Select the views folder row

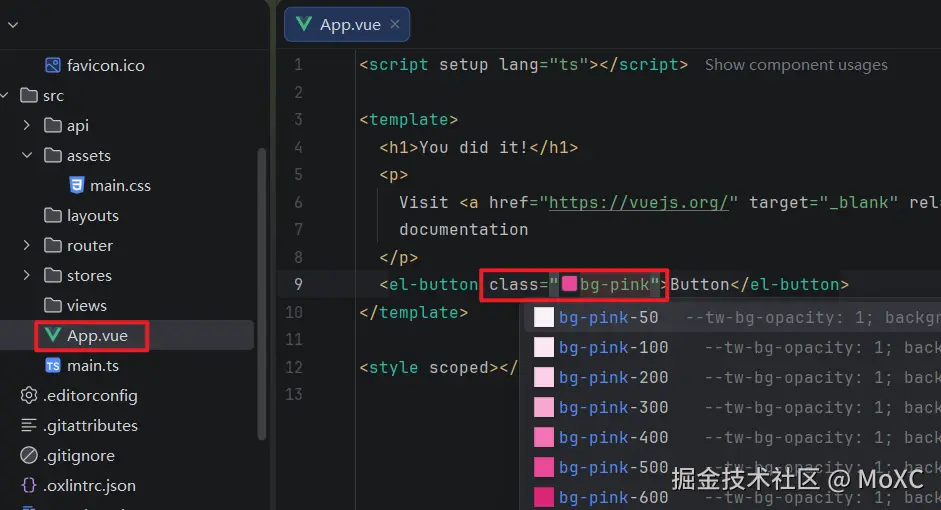click(x=127, y=305)
